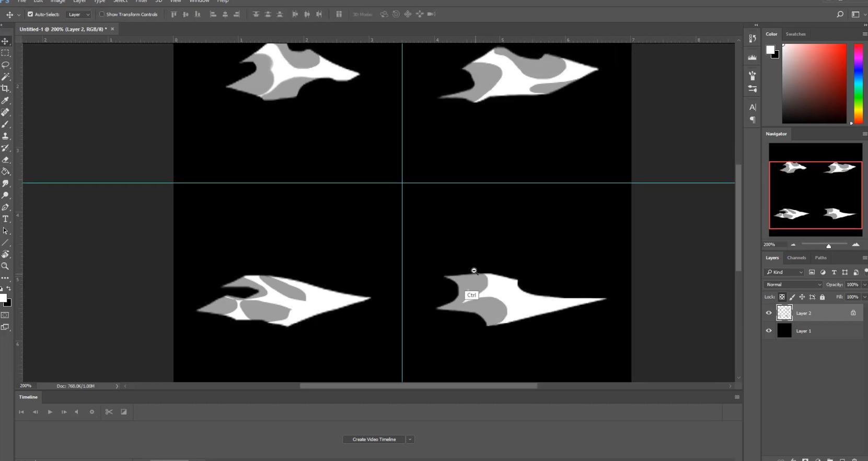Open the Brush Settings panel icon
The height and width of the screenshot is (461, 868).
point(753,89)
